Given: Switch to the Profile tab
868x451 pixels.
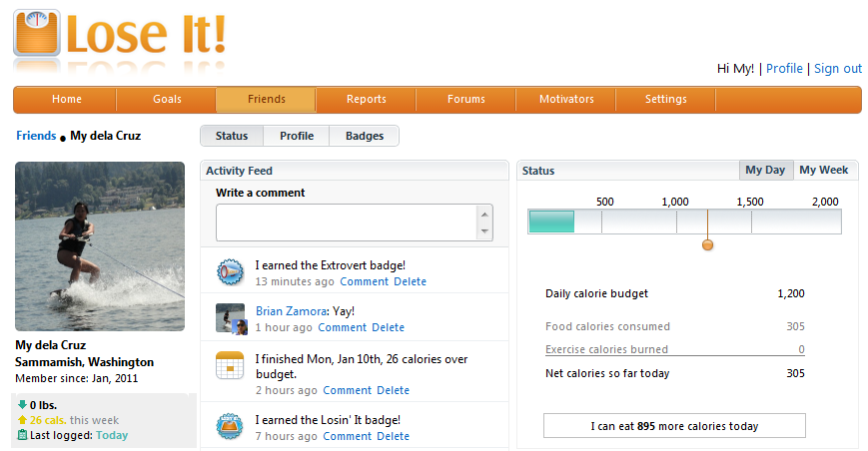Looking at the screenshot, I should pos(297,136).
